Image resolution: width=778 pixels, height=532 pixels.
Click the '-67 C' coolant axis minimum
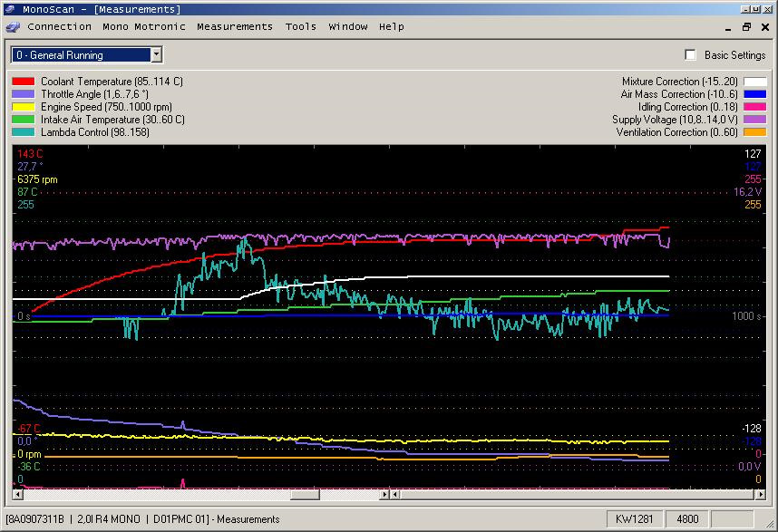point(29,429)
